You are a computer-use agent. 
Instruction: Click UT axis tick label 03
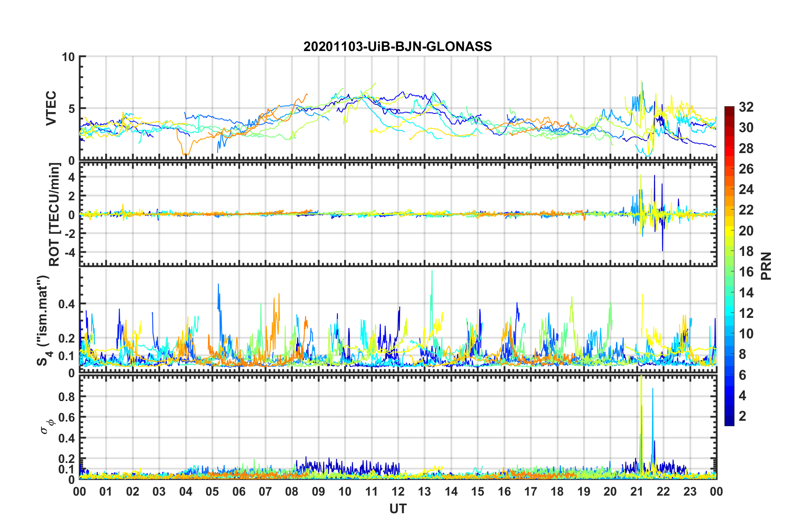159,491
